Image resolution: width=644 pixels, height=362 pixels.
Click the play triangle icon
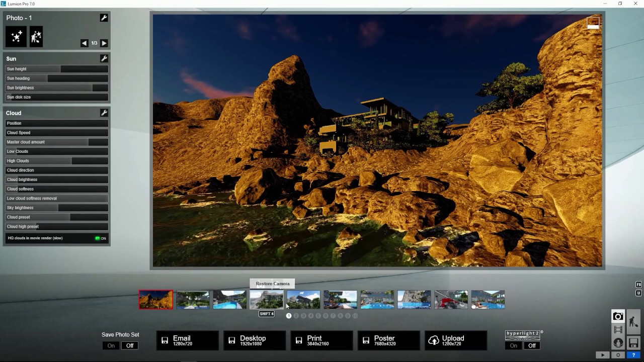click(603, 355)
